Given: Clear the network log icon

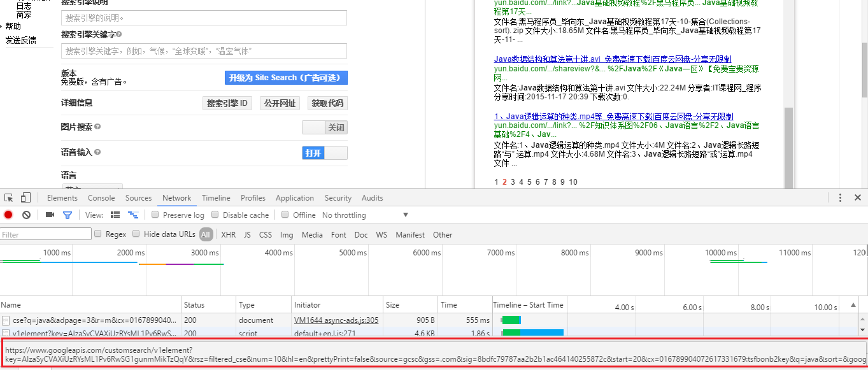Looking at the screenshot, I should click(x=26, y=215).
